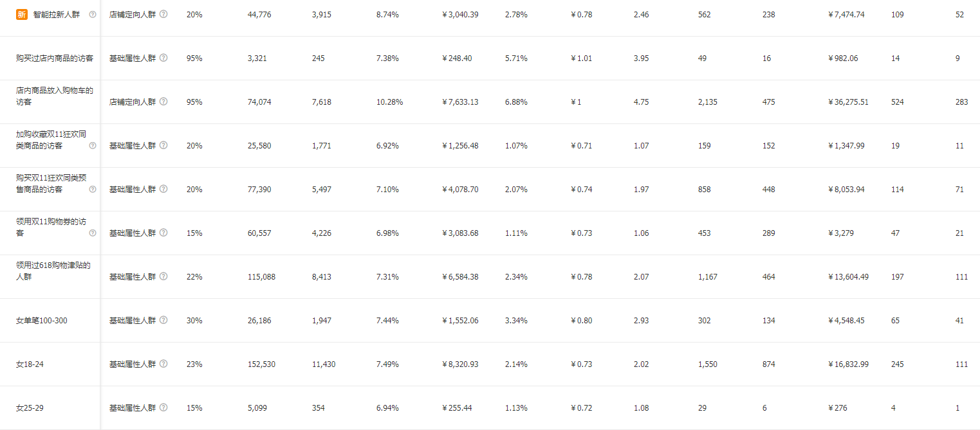Click the ¥36,275.51 amount cell

point(849,102)
